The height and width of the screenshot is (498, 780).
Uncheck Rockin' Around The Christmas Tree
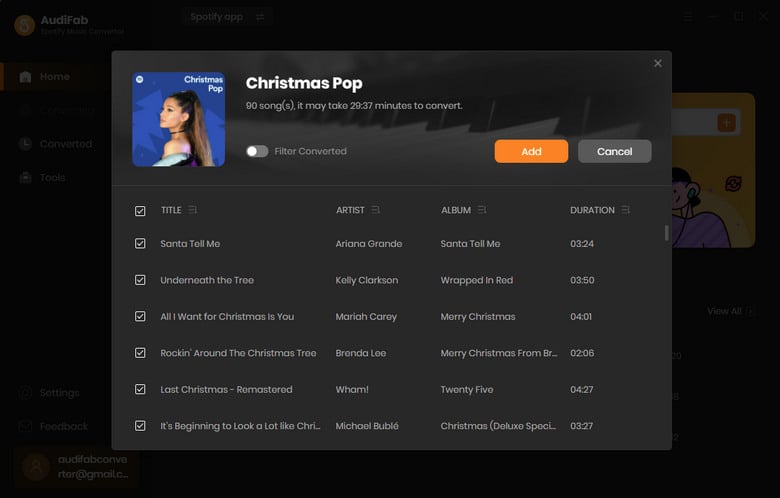click(140, 353)
